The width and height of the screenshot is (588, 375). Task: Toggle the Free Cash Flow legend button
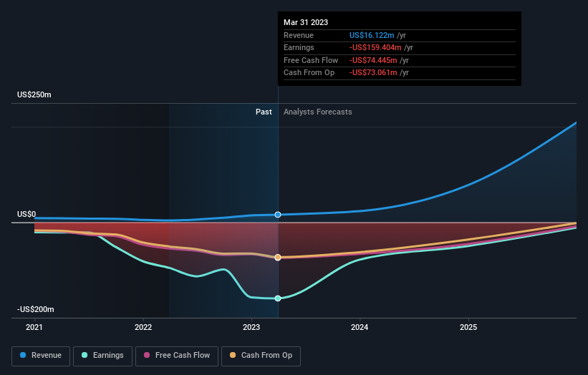(x=177, y=356)
